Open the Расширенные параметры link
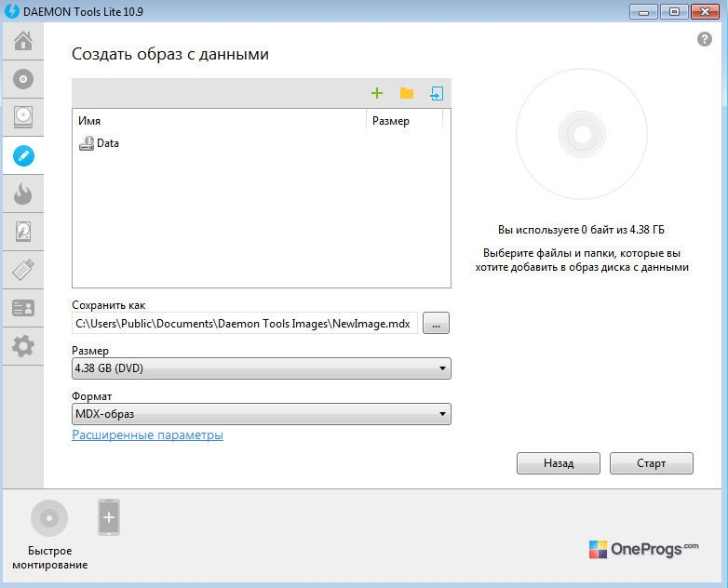The height and width of the screenshot is (588, 728). [148, 435]
